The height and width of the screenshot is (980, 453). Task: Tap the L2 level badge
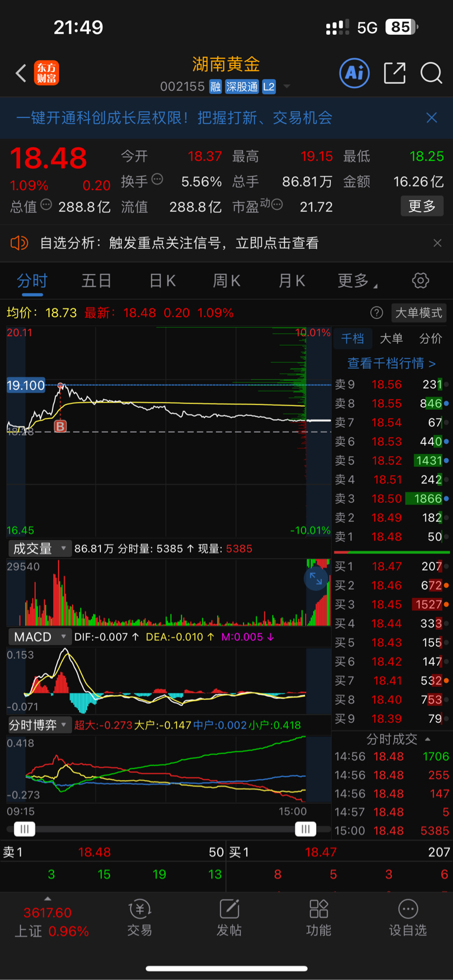coord(269,87)
